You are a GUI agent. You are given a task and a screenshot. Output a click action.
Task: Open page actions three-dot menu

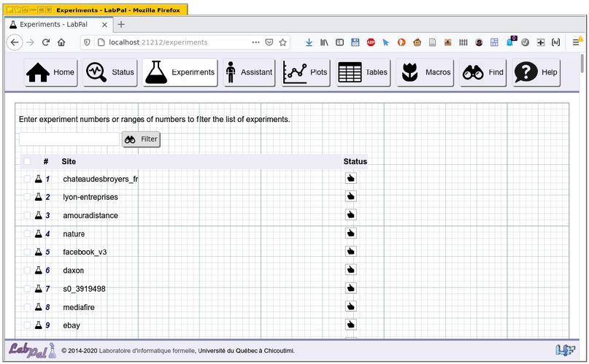(x=255, y=42)
